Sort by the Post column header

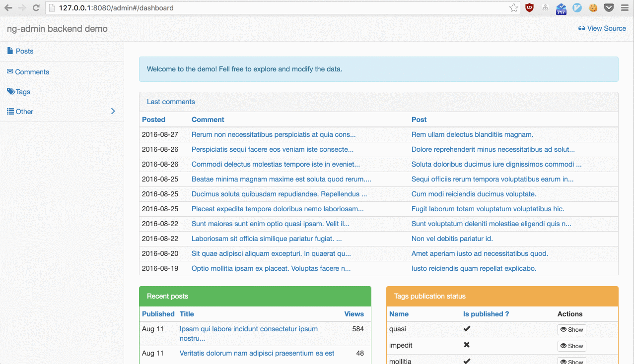point(419,120)
